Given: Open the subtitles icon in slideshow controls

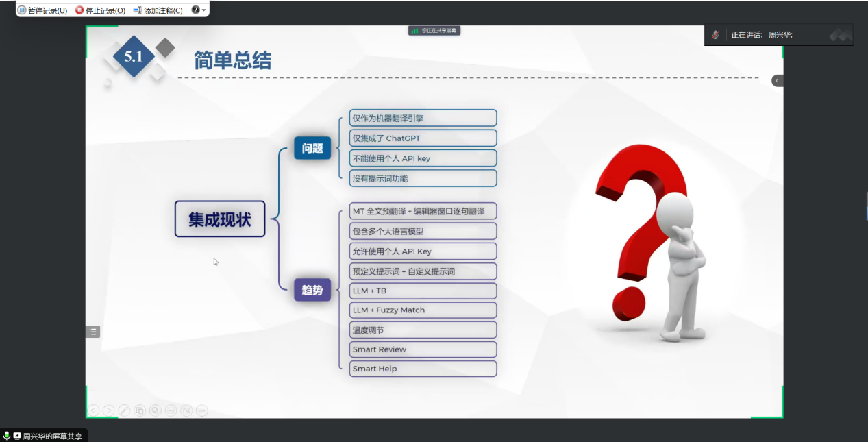Looking at the screenshot, I should (x=171, y=410).
